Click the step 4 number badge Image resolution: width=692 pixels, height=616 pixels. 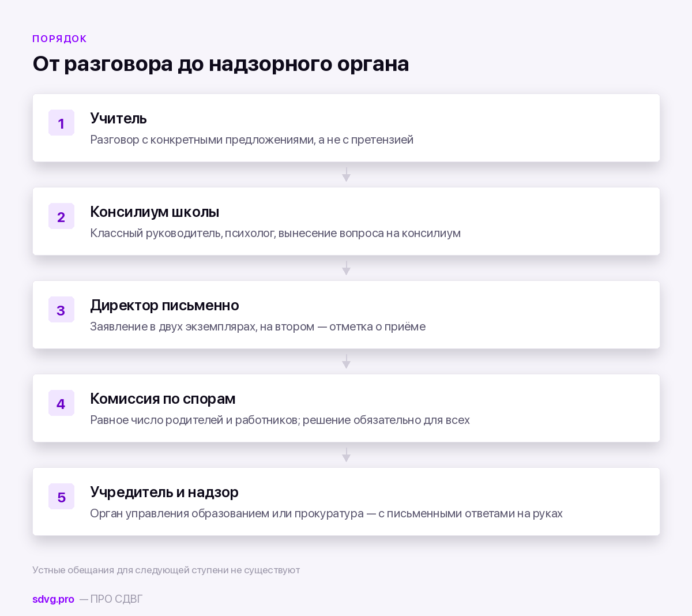(61, 403)
